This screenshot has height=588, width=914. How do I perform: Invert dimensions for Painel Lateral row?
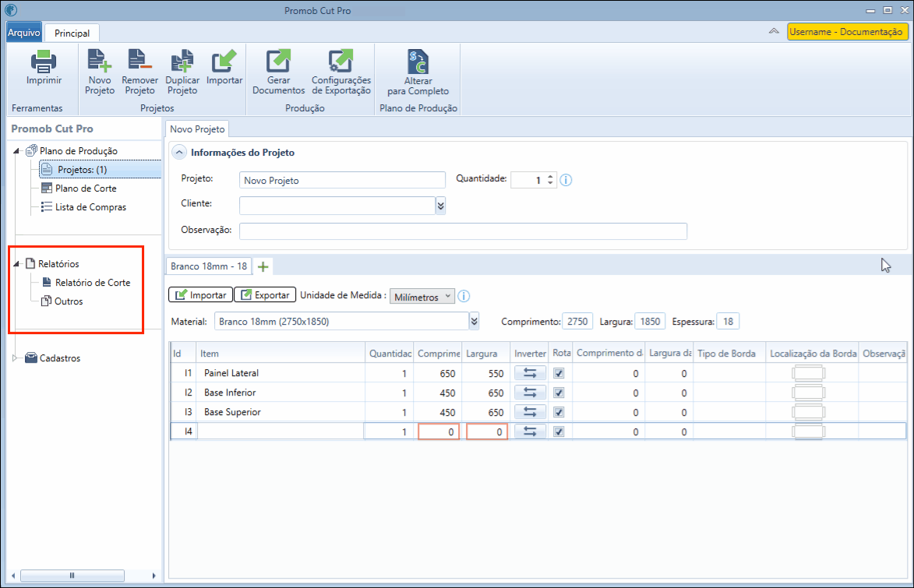coord(530,373)
